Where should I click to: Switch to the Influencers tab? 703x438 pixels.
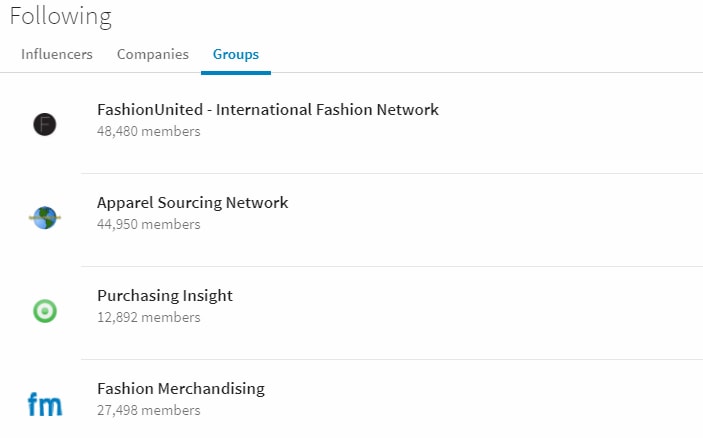click(x=57, y=54)
